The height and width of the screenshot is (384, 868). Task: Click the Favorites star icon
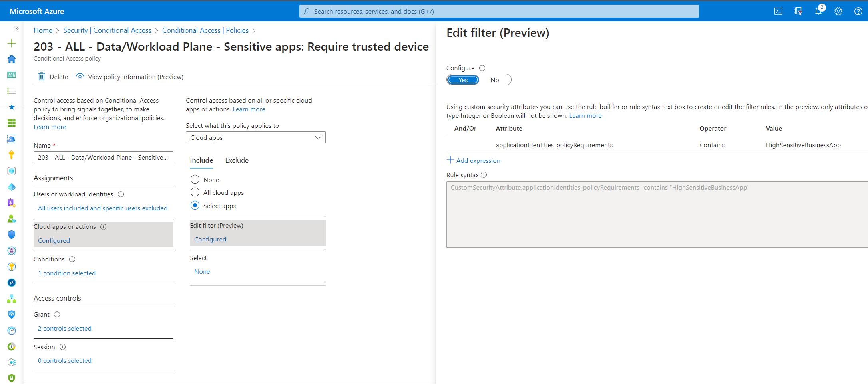[x=12, y=107]
